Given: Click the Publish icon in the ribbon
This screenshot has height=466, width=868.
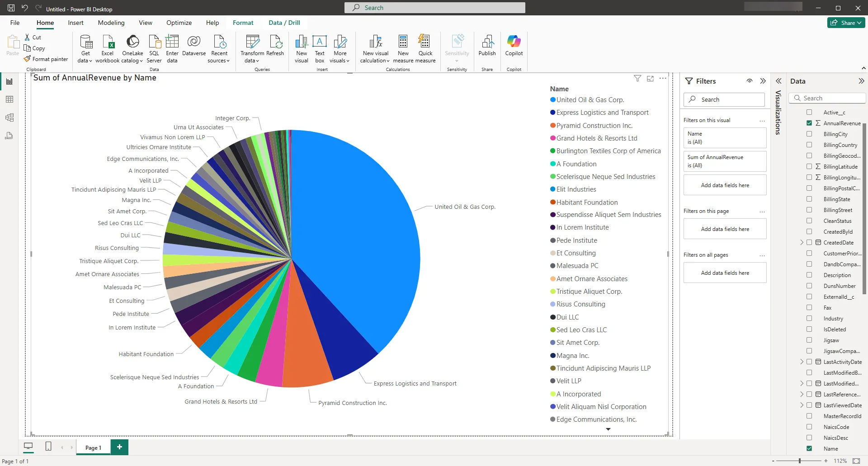Looking at the screenshot, I should point(487,45).
